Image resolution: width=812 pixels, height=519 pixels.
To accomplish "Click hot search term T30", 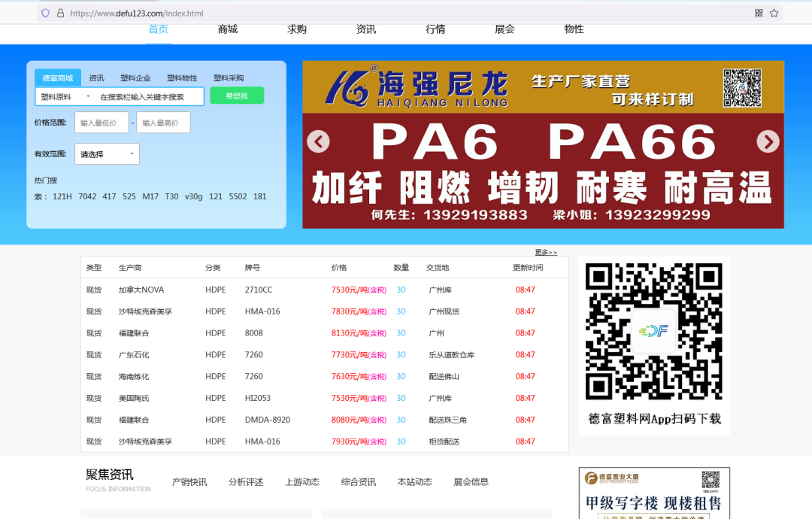I will point(172,197).
